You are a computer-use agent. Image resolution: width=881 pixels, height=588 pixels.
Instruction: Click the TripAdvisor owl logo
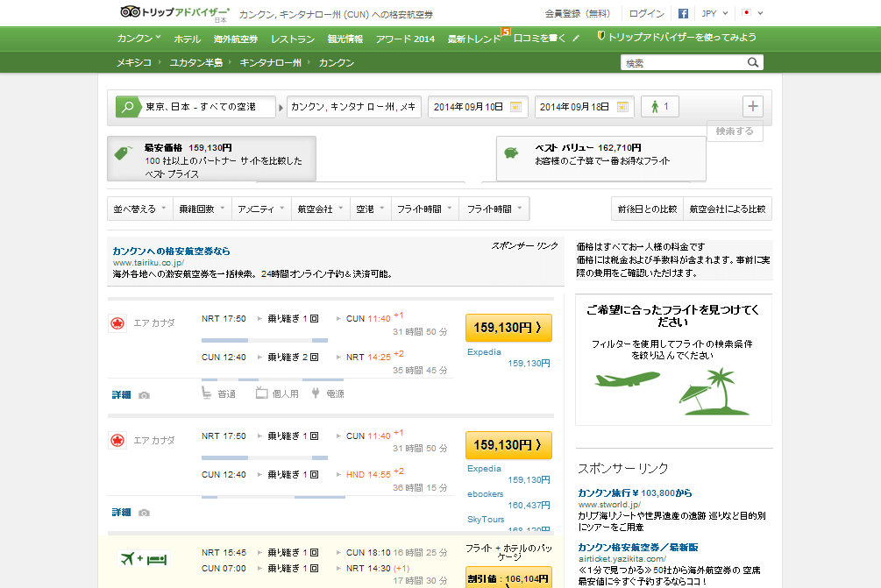coord(131,13)
